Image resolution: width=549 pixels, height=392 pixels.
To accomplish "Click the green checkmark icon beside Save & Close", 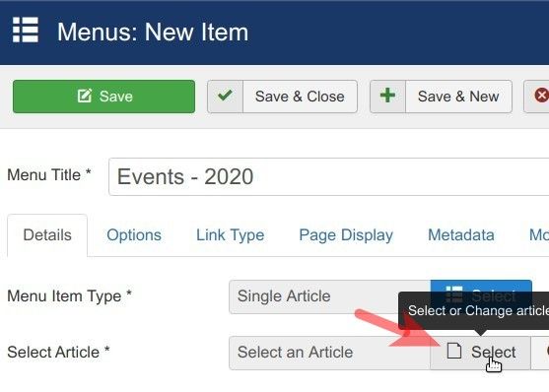I will [225, 96].
